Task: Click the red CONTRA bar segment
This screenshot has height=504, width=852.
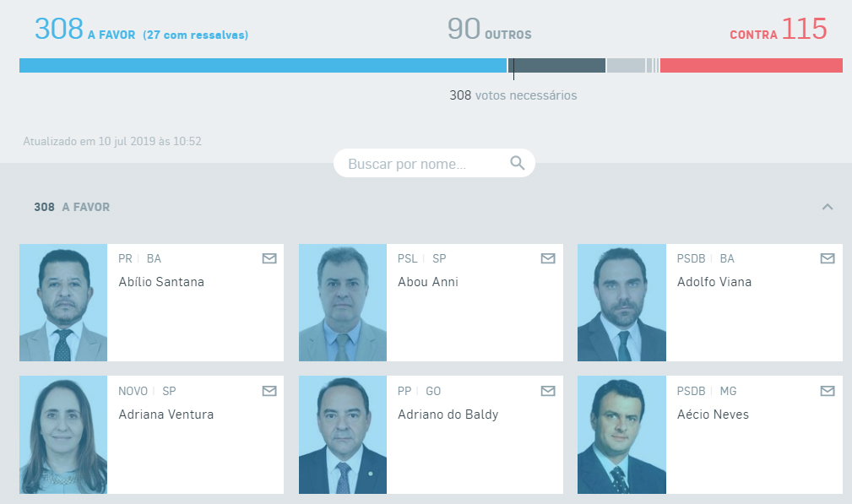Action: (752, 65)
